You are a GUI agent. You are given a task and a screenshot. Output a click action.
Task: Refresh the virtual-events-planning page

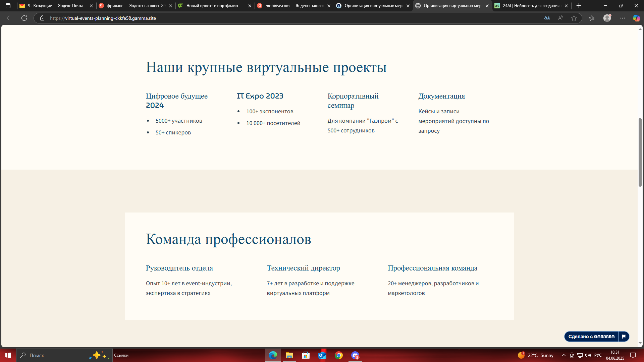24,18
